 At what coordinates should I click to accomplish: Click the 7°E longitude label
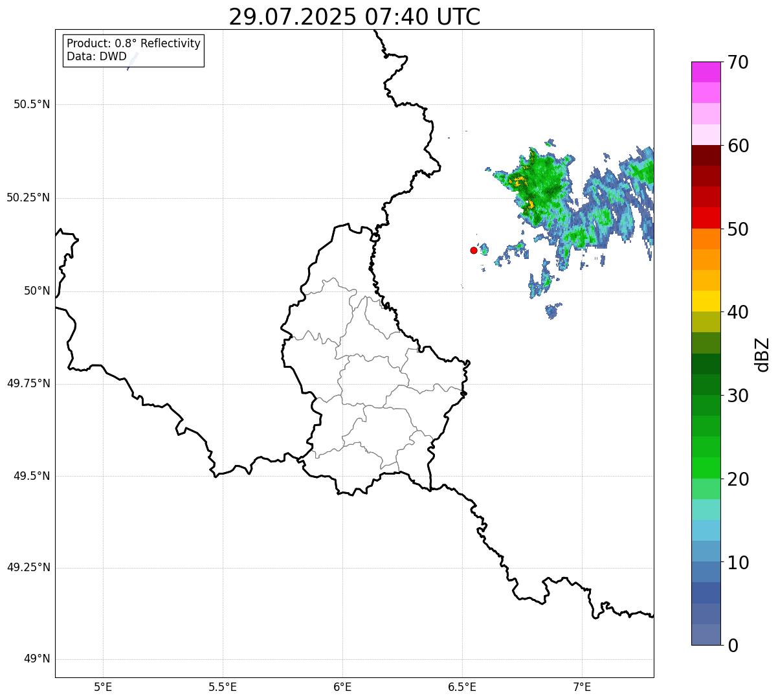582,686
